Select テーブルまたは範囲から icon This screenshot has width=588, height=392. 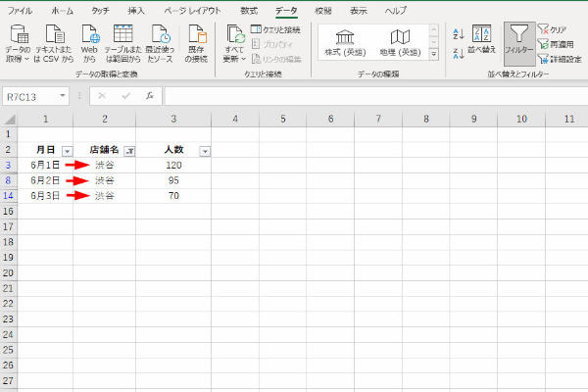click(123, 43)
